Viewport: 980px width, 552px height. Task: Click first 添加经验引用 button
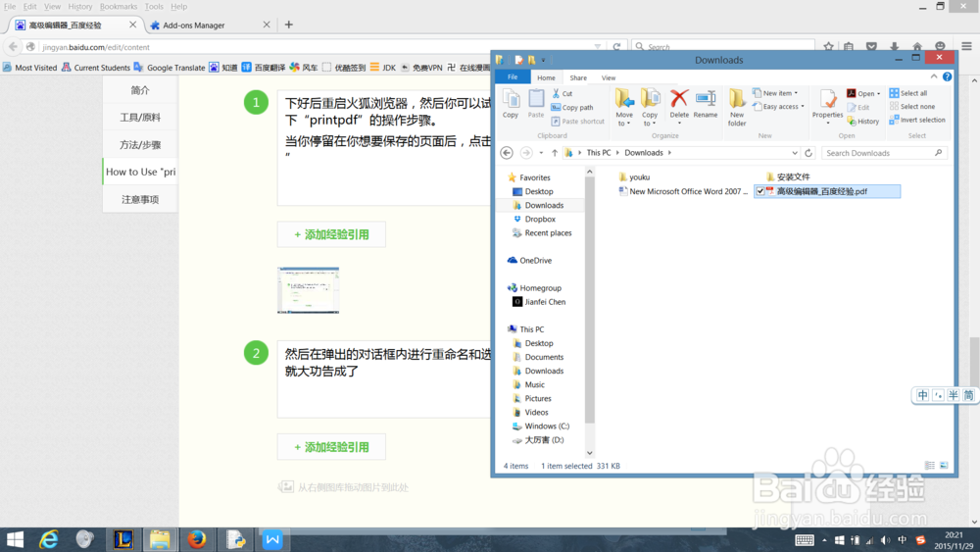click(x=331, y=234)
